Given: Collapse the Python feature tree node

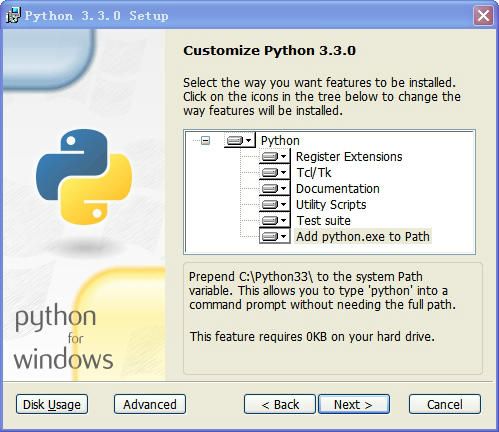Looking at the screenshot, I should click(x=206, y=140).
